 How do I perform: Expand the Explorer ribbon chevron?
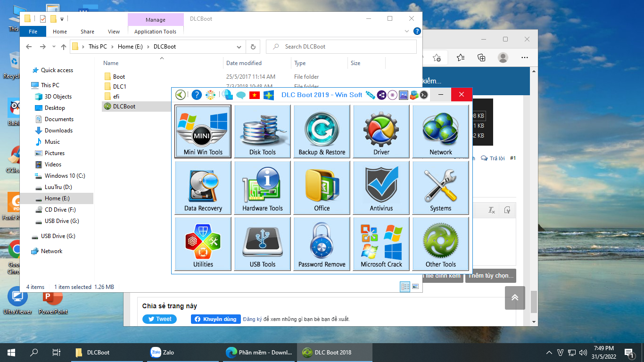[x=407, y=31]
